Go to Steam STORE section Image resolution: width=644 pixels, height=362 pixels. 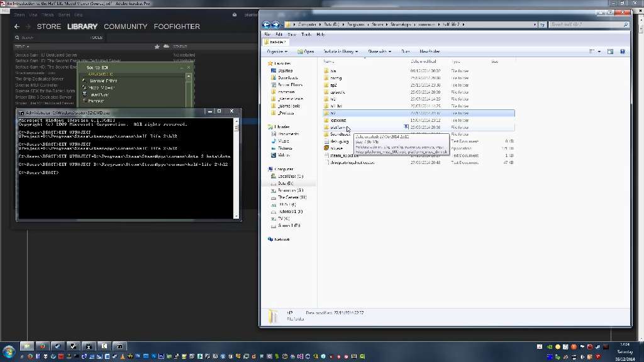pyautogui.click(x=48, y=26)
